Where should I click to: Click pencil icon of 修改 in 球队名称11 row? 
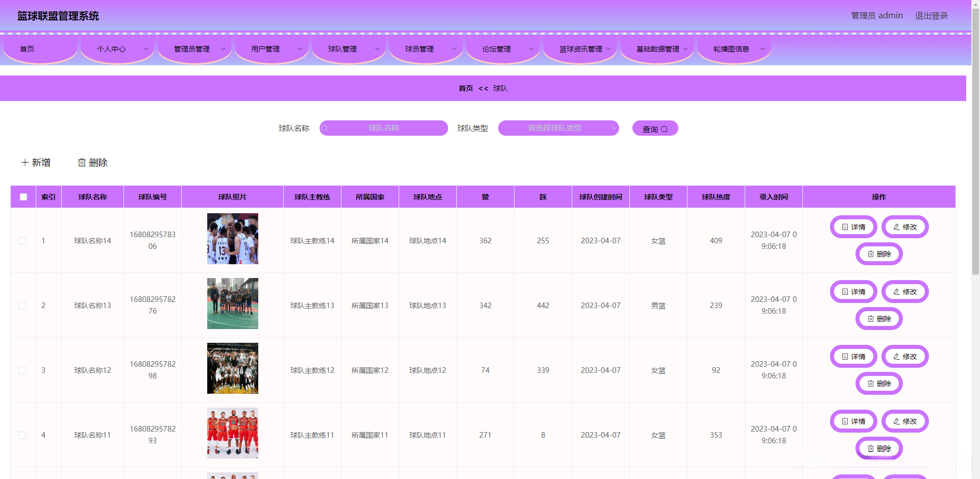pyautogui.click(x=896, y=421)
